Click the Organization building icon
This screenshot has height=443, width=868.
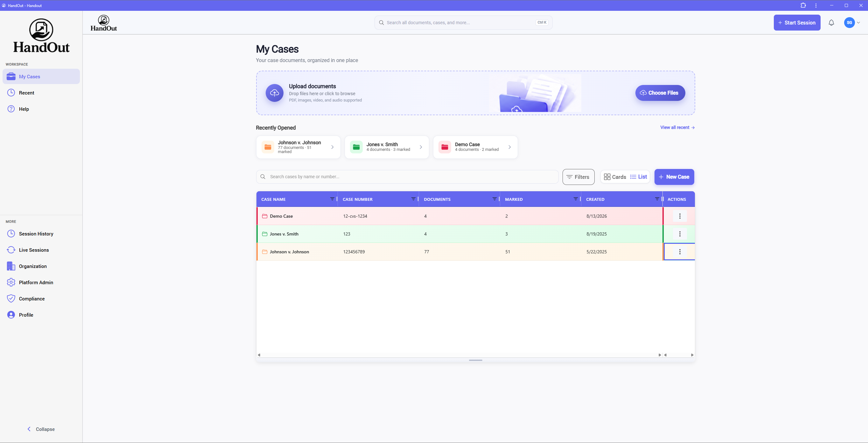11,266
